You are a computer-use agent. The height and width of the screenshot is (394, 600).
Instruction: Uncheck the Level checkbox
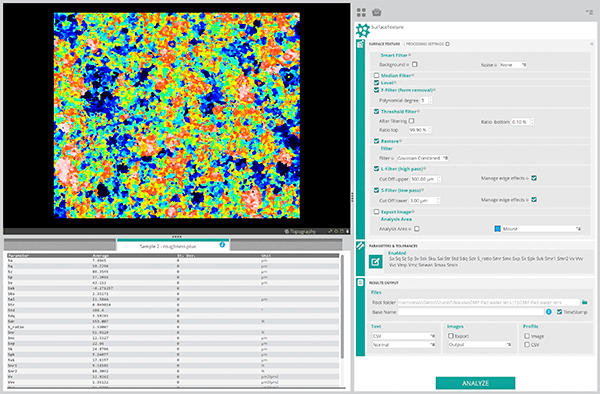pos(377,83)
